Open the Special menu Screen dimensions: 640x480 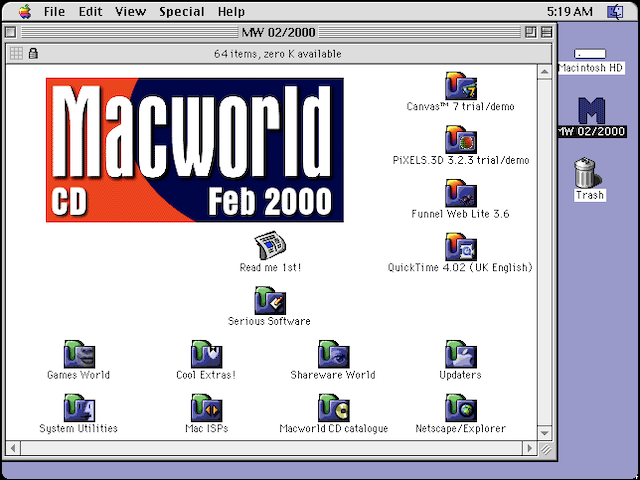182,11
